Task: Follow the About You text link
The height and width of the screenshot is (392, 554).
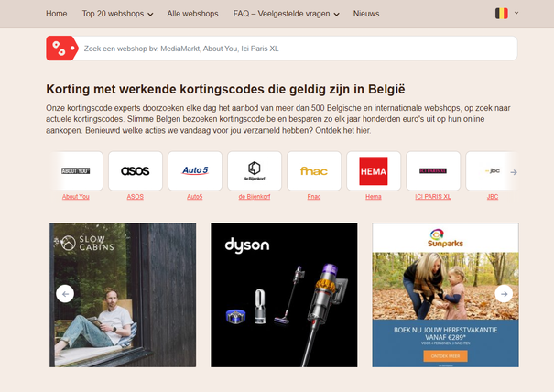Action: (x=76, y=197)
